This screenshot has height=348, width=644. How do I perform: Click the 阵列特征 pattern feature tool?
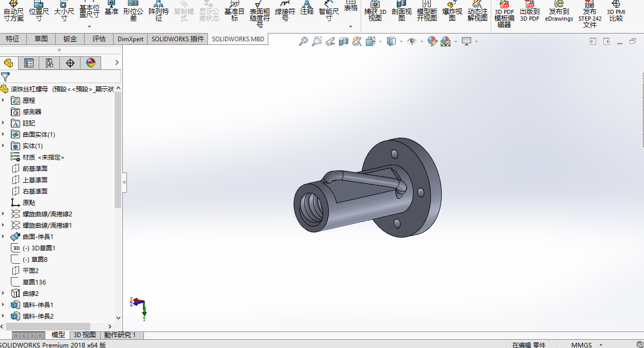[x=158, y=11]
